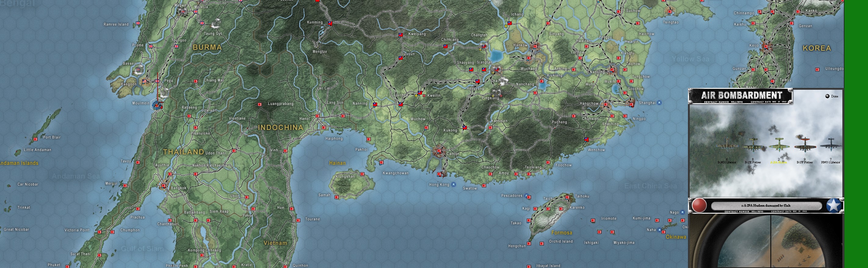
Task: Click the 'Great Nicobar' map label
Action: click(16, 230)
